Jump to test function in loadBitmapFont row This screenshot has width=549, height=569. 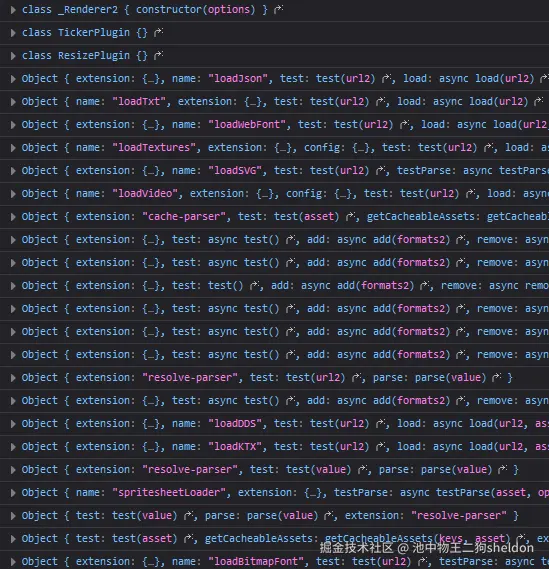[x=422, y=561]
